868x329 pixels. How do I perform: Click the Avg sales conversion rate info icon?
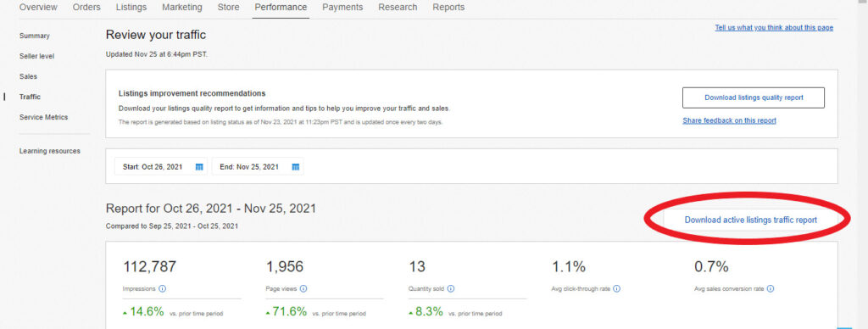(x=771, y=288)
